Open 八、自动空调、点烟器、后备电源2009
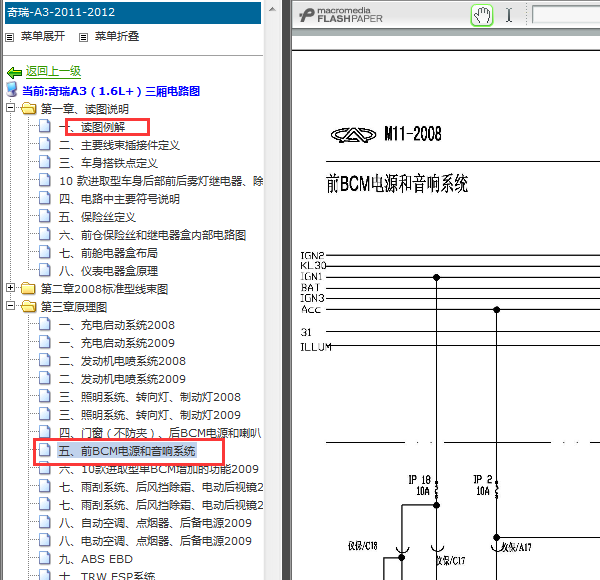Screen dimensions: 600x580 click(155, 523)
